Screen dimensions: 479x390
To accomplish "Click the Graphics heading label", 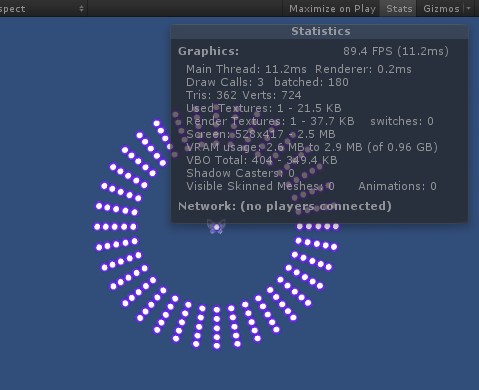I will 208,51.
